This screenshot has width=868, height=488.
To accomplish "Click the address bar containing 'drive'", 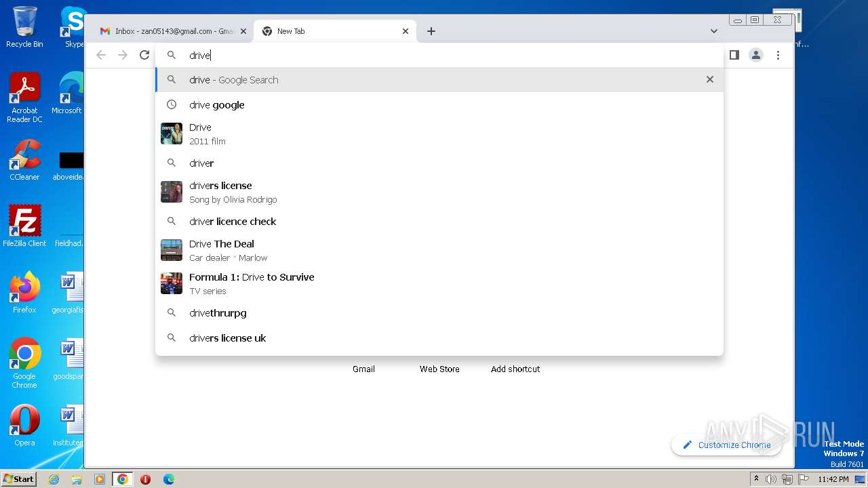I will 439,55.
